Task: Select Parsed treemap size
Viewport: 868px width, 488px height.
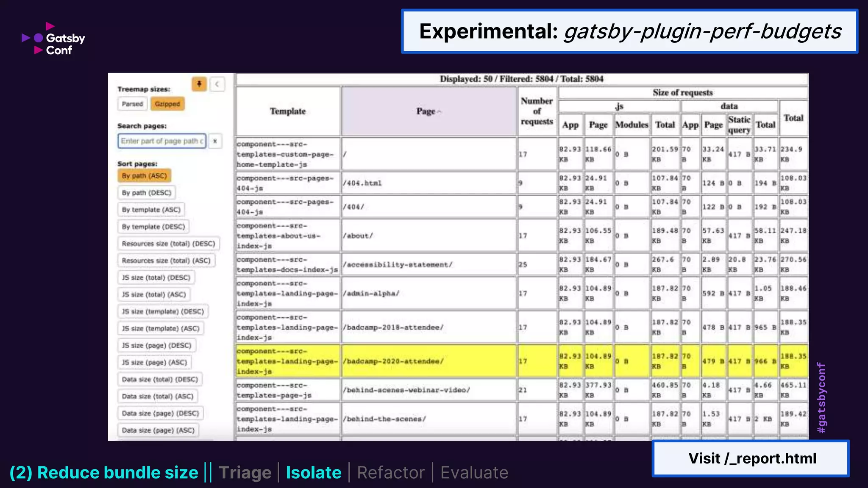Action: pyautogui.click(x=132, y=104)
